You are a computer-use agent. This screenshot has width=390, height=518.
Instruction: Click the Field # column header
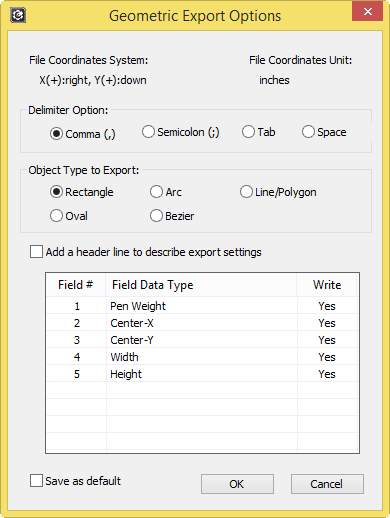click(76, 285)
